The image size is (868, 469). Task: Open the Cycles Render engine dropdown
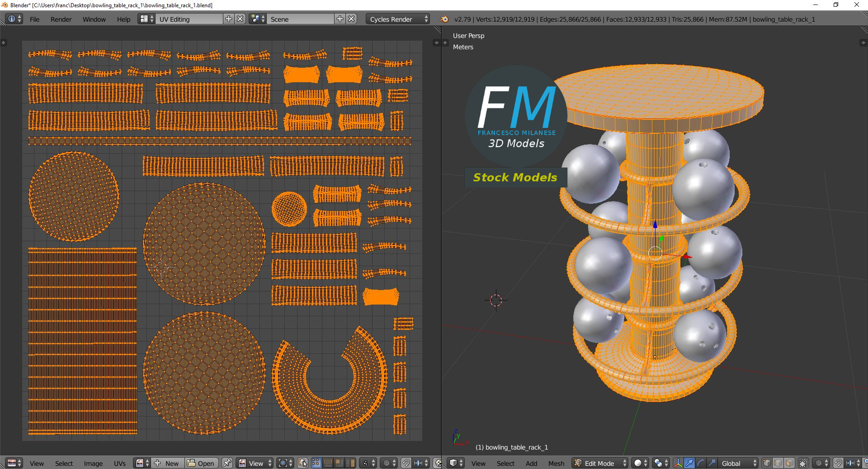(x=397, y=19)
